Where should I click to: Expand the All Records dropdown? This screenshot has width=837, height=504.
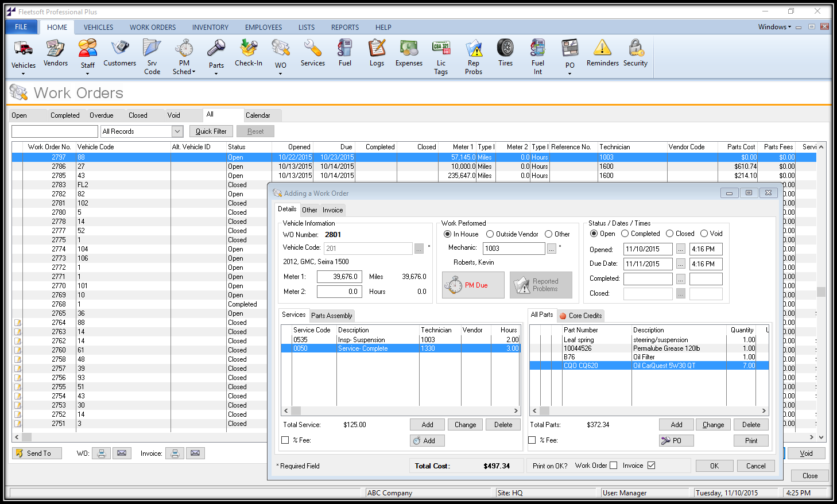177,131
